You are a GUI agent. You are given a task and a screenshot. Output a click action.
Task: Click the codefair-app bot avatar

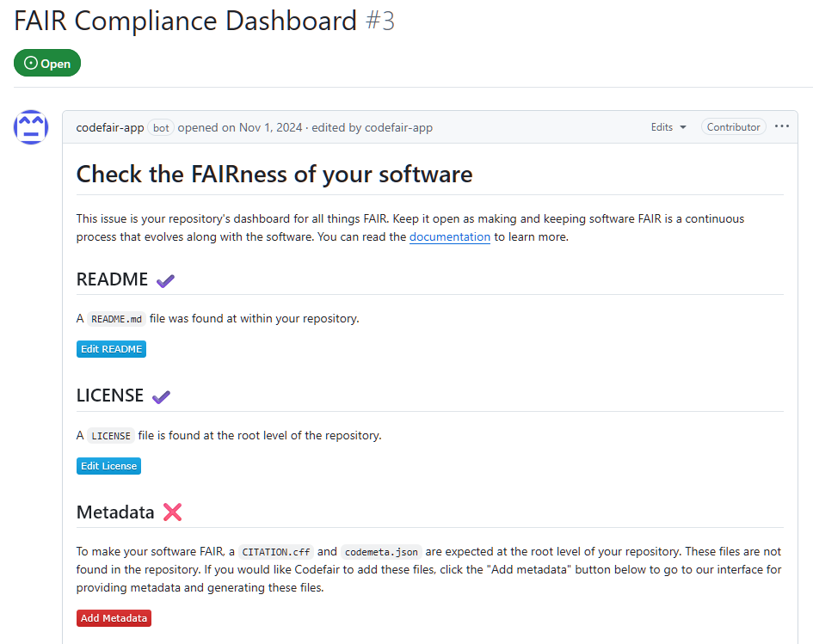click(x=31, y=127)
